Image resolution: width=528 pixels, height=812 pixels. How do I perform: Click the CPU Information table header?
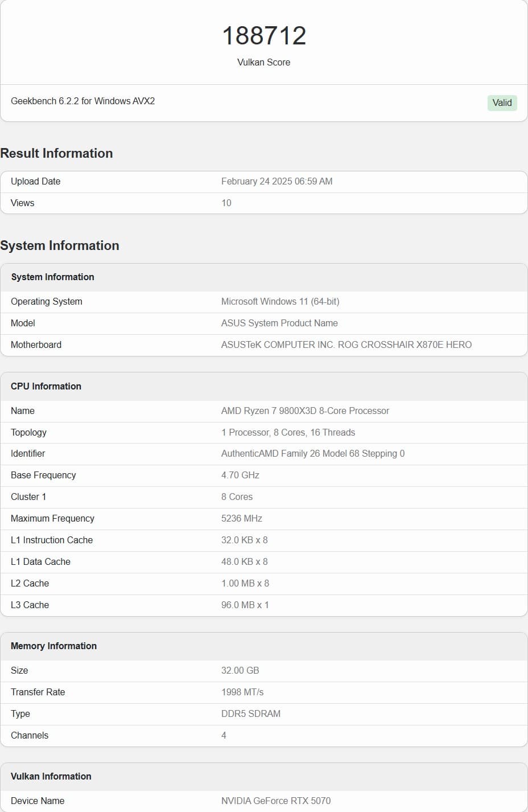click(46, 386)
